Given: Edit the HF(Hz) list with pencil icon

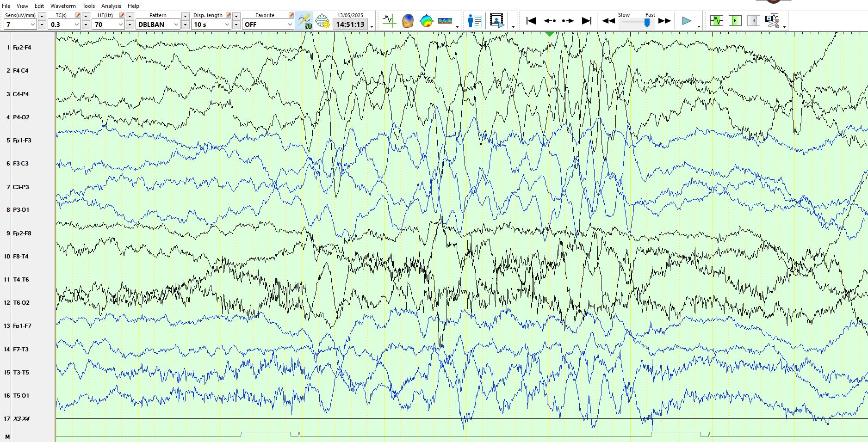Looking at the screenshot, I should (122, 15).
